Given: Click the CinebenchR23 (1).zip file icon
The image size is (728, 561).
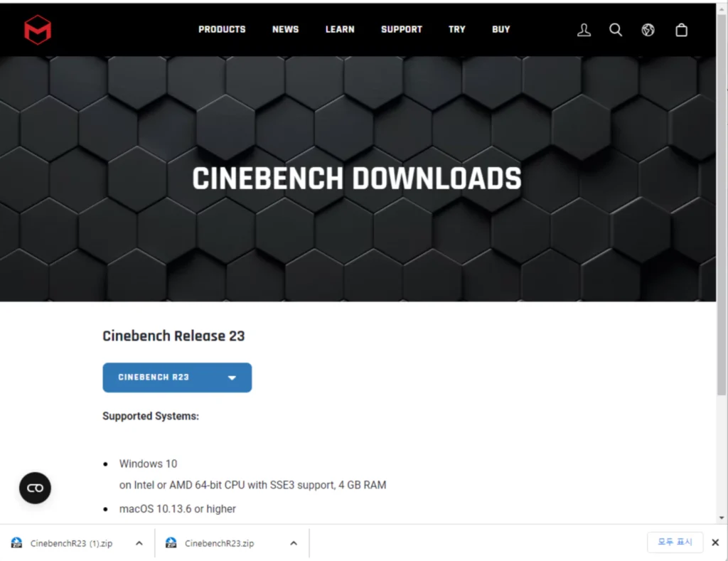Looking at the screenshot, I should pyautogui.click(x=17, y=543).
